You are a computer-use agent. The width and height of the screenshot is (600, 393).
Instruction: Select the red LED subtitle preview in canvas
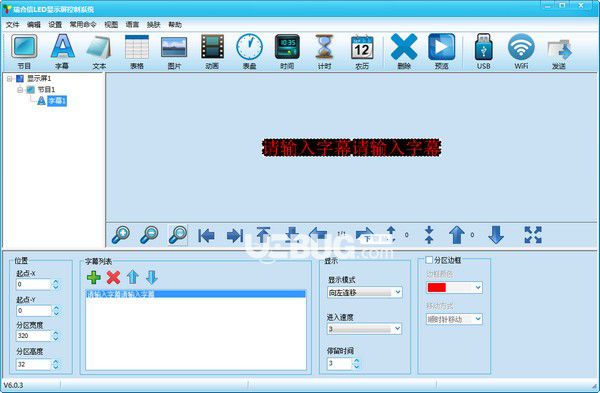[x=352, y=148]
